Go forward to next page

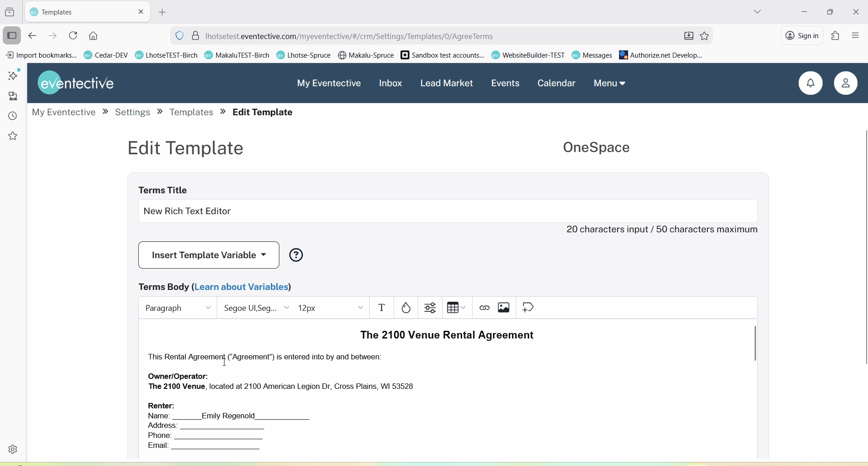pyautogui.click(x=53, y=36)
